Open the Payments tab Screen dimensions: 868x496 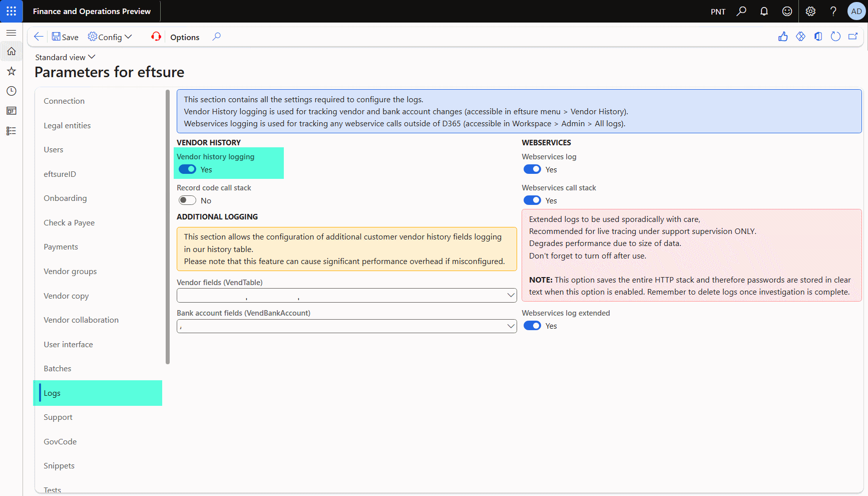pyautogui.click(x=61, y=246)
